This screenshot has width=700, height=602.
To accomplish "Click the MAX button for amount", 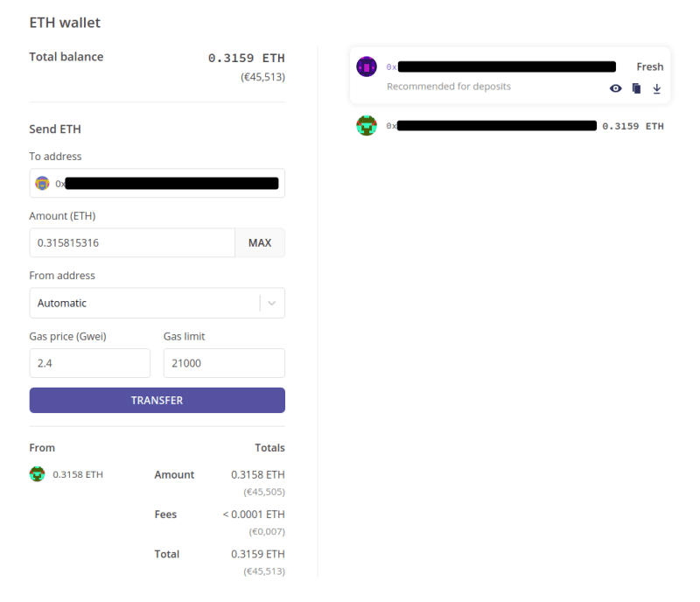I will tap(260, 242).
